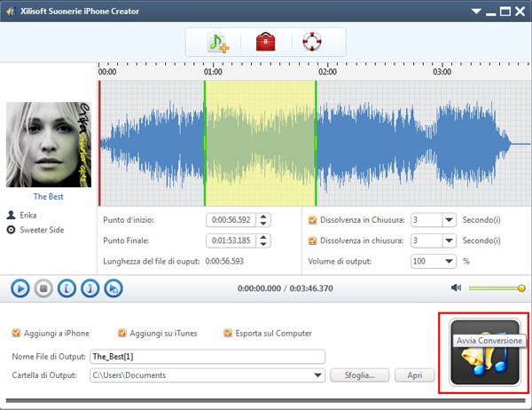This screenshot has width=532, height=410.
Task: Click the Apri button
Action: [415, 375]
